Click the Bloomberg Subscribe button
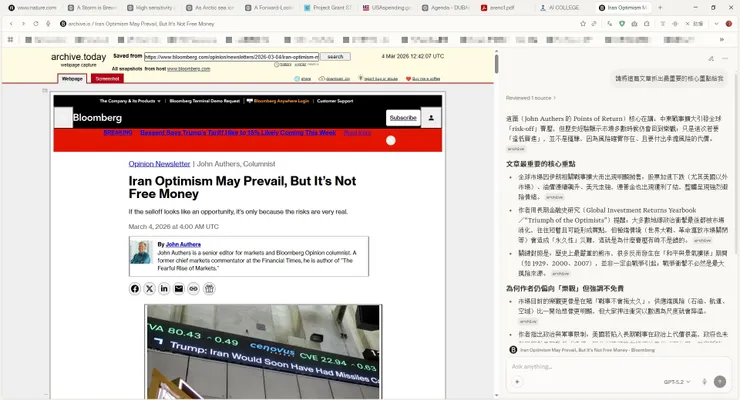The image size is (740, 400). (x=403, y=118)
